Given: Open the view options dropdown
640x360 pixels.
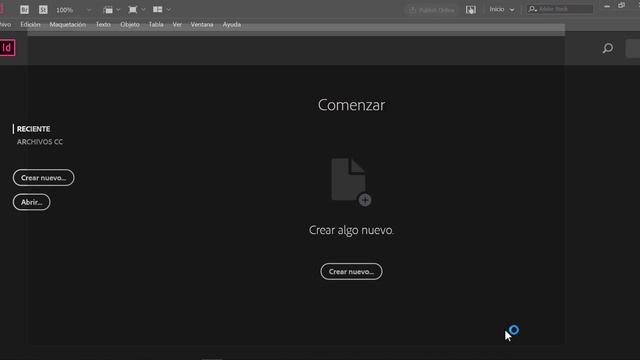Looking at the screenshot, I should pyautogui.click(x=111, y=9).
